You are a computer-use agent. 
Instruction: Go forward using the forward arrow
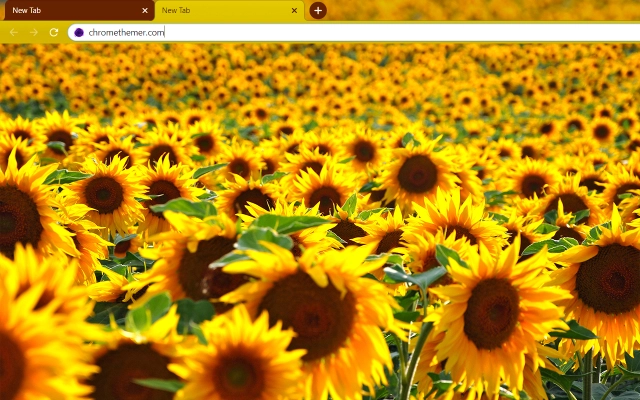[x=34, y=32]
